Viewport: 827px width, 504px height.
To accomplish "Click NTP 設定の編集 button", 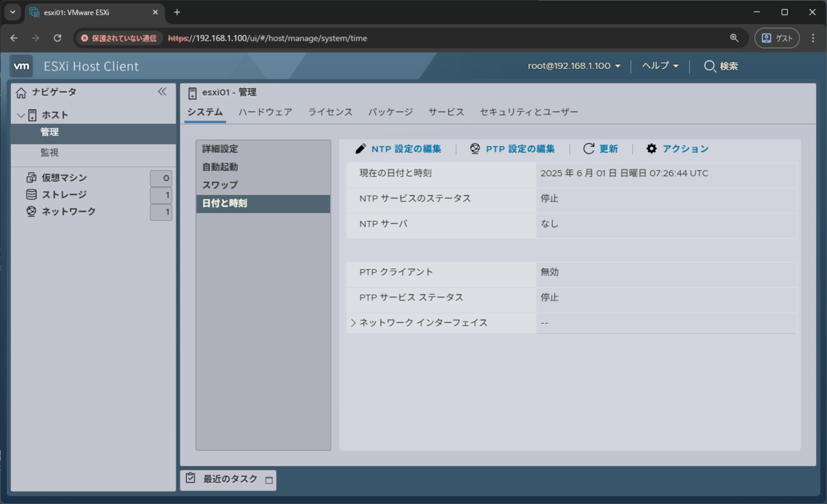I will [x=398, y=149].
